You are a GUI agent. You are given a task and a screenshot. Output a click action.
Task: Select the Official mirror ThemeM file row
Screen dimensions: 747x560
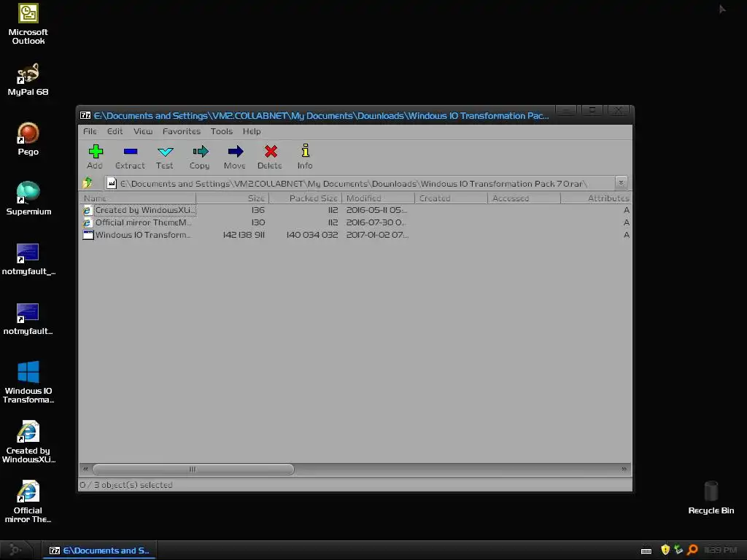click(355, 222)
